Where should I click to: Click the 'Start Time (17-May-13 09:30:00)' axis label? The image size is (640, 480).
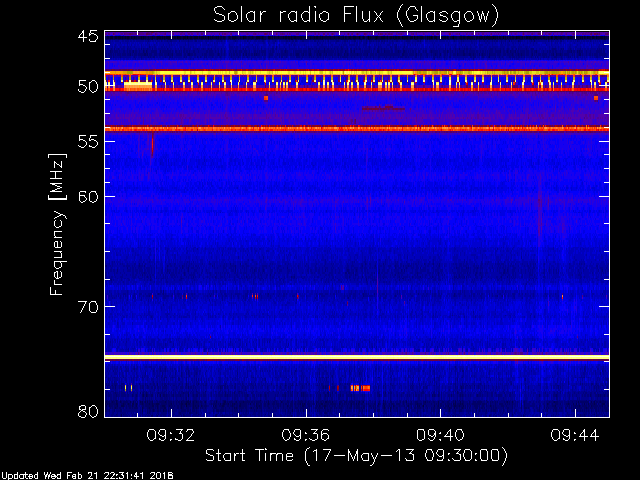(356, 456)
